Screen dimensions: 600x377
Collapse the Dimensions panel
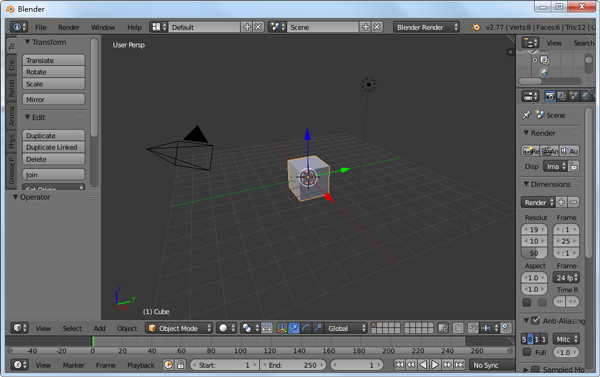(x=526, y=184)
